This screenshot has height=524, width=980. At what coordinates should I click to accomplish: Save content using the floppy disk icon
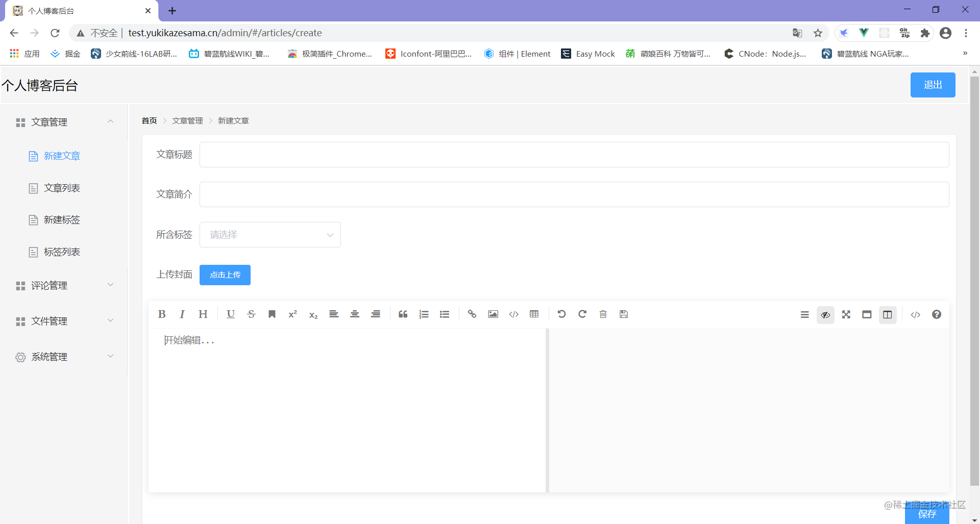[624, 314]
